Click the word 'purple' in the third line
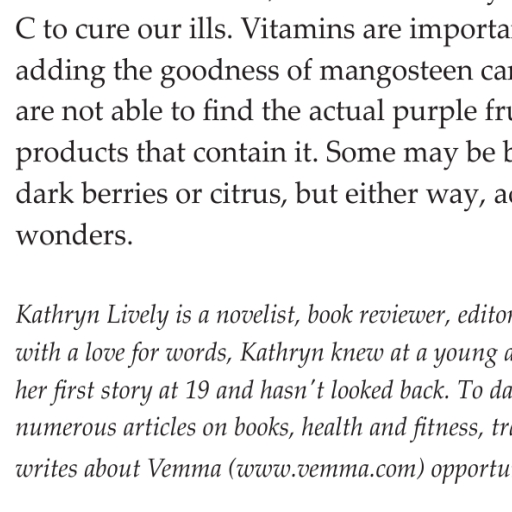 tap(435, 113)
